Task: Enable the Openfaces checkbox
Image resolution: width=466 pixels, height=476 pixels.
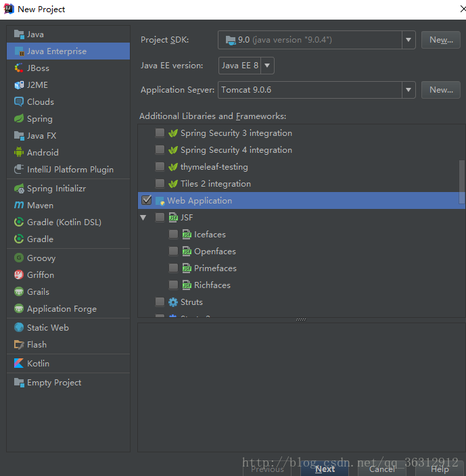Action: coord(173,251)
